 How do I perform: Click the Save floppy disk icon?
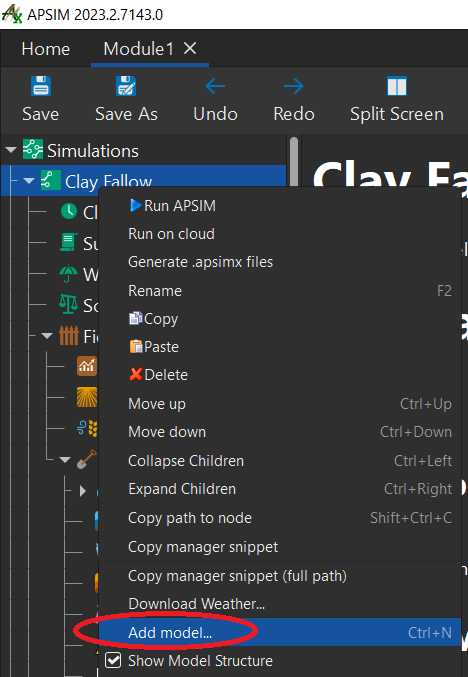coord(41,86)
